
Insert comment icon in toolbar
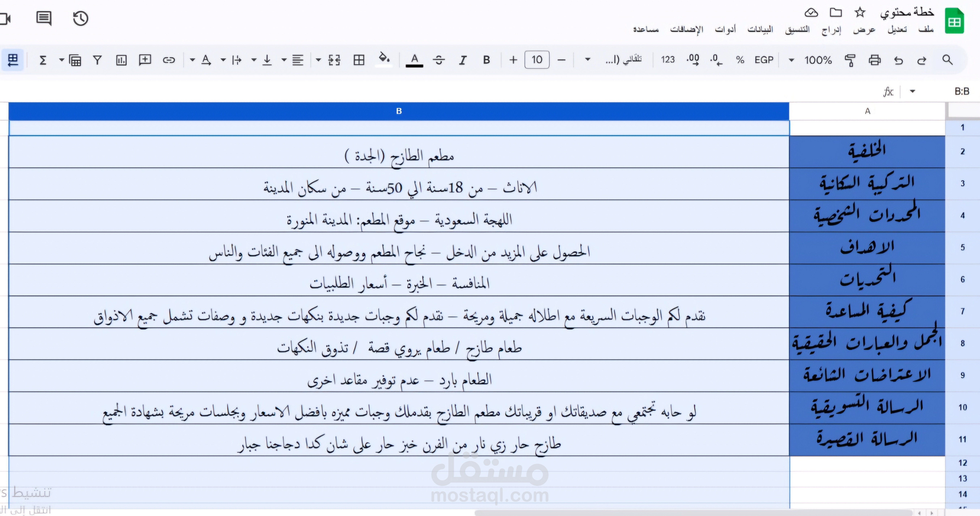145,60
